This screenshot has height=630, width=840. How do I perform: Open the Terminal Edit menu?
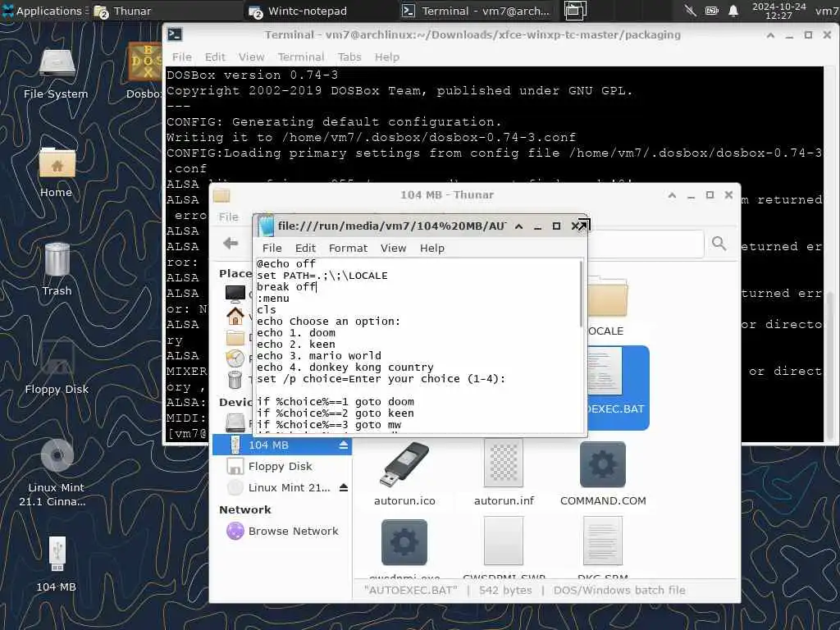[x=215, y=57]
